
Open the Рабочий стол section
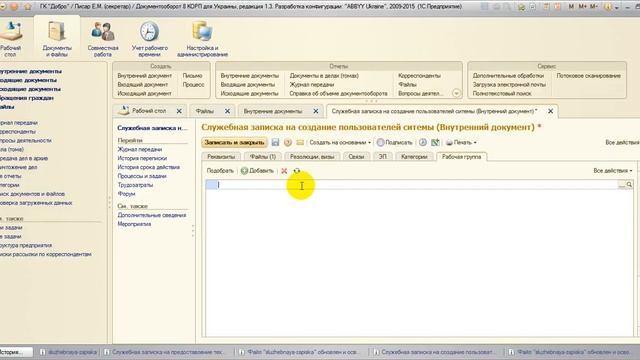click(x=11, y=39)
